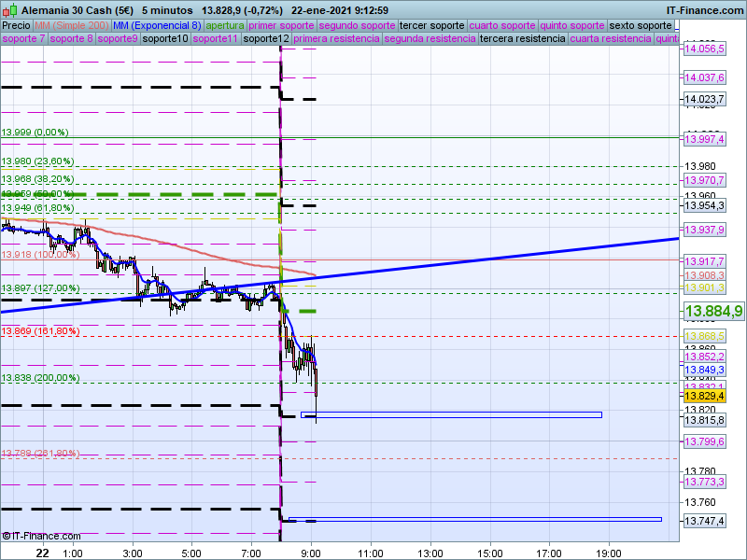Click the 5 minutos timeframe text
This screenshot has height=560, width=747.
[167, 10]
